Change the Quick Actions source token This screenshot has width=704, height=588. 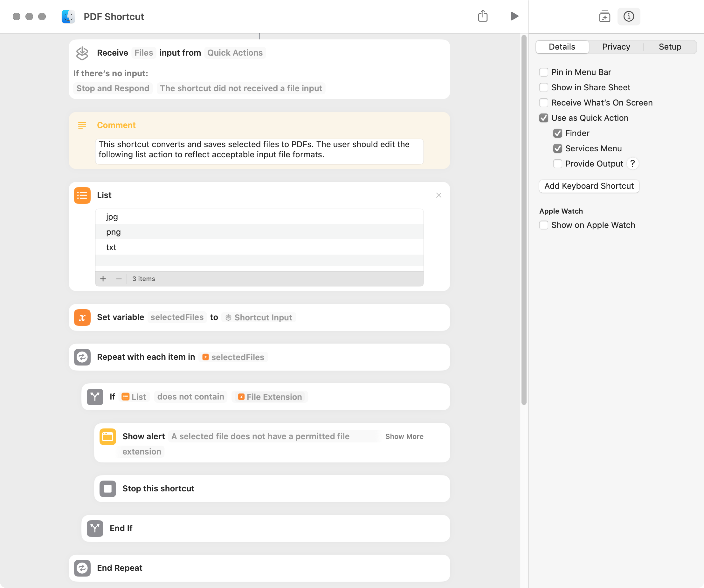click(x=235, y=52)
